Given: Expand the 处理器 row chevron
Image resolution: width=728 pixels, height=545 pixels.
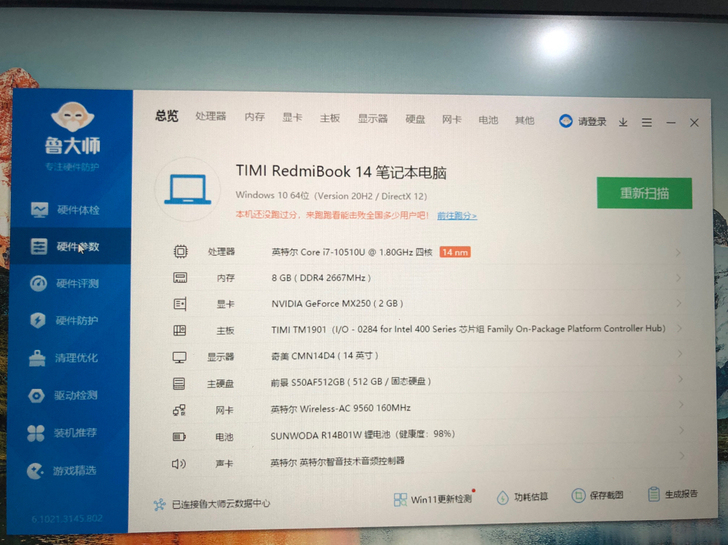Looking at the screenshot, I should (x=678, y=253).
